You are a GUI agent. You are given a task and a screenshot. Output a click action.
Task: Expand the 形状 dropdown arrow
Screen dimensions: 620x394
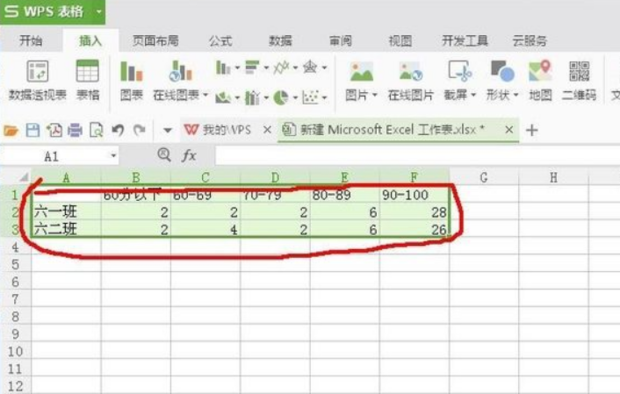tap(516, 95)
